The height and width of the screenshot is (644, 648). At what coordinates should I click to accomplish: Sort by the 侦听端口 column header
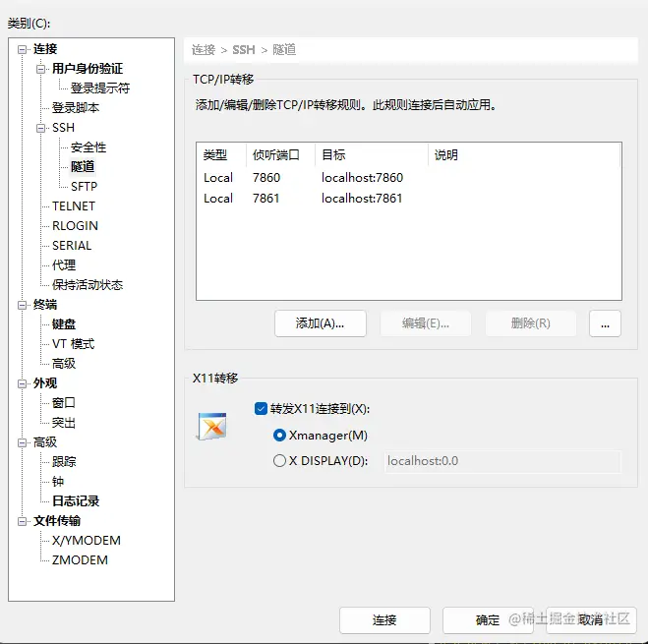pyautogui.click(x=280, y=155)
